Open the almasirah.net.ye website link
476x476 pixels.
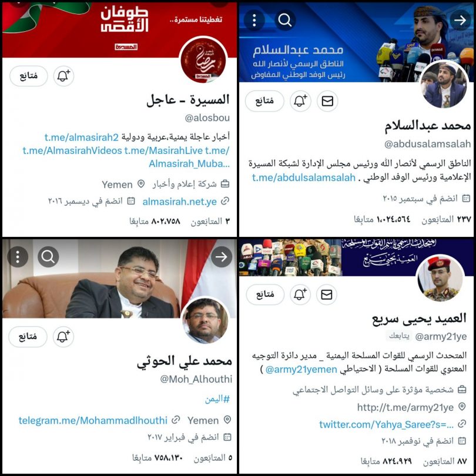pos(179,202)
